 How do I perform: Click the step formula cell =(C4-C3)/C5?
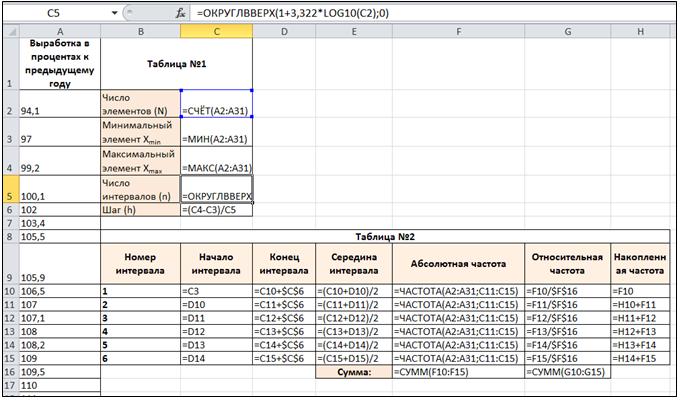point(216,210)
